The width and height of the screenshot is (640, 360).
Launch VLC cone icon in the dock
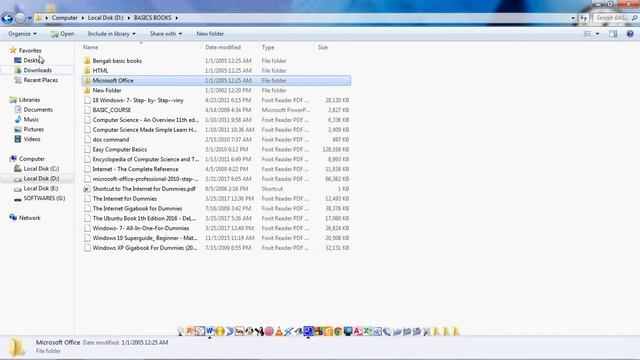coord(279,331)
